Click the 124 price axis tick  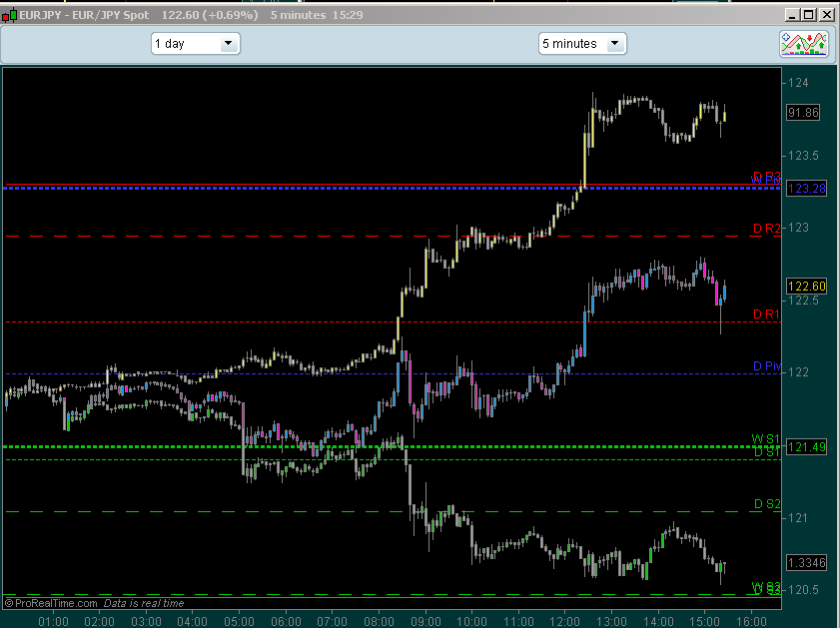point(799,83)
